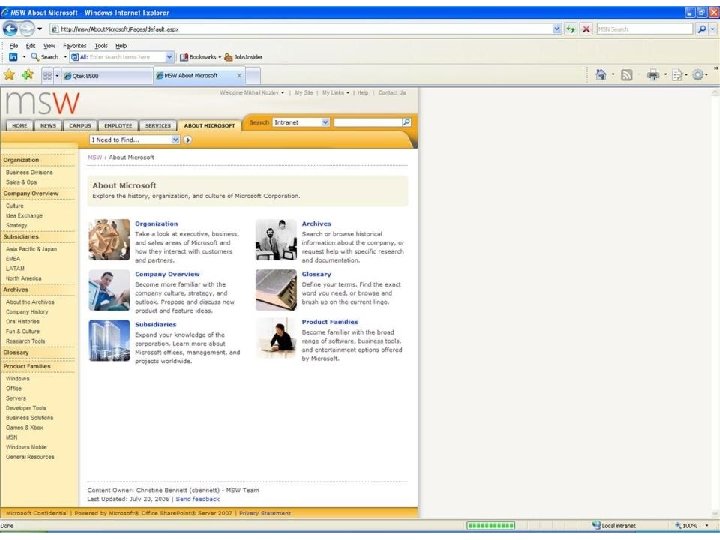Go to the CAMPUS navigation tab
This screenshot has width=720, height=540.
[x=80, y=125]
